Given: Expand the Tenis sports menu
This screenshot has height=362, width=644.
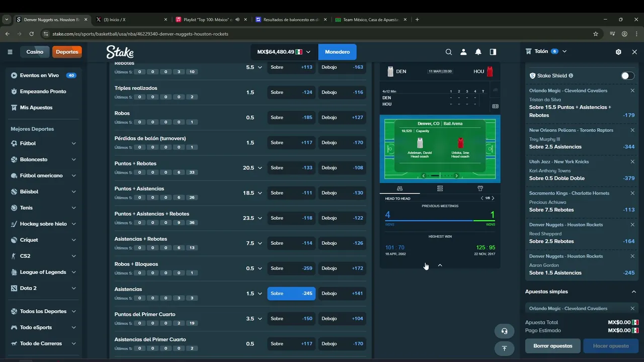Looking at the screenshot, I should tap(73, 208).
